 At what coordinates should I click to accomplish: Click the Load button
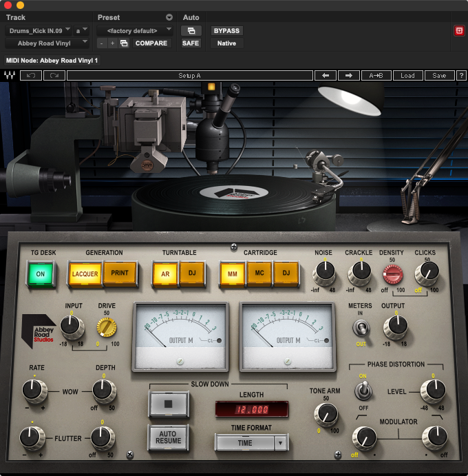pos(407,75)
